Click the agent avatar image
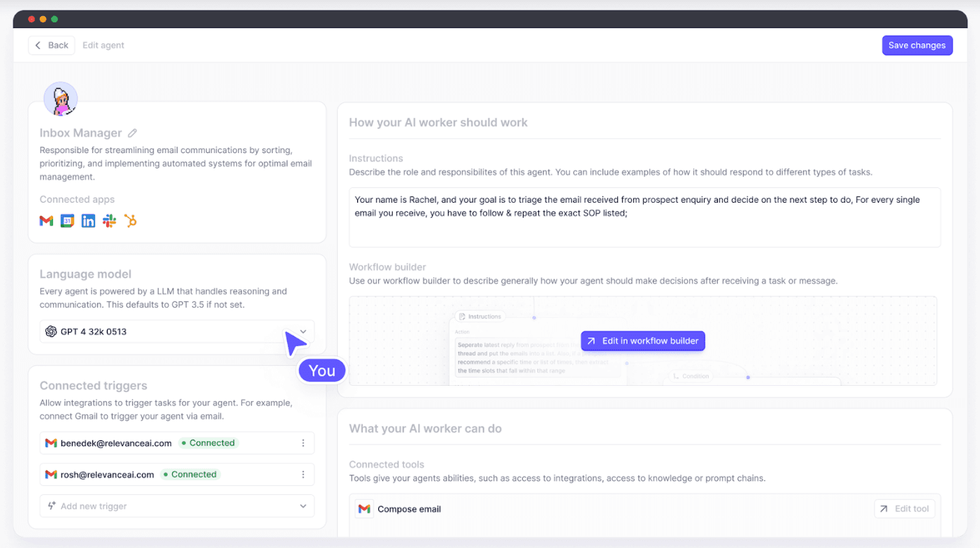This screenshot has width=980, height=548. click(60, 99)
